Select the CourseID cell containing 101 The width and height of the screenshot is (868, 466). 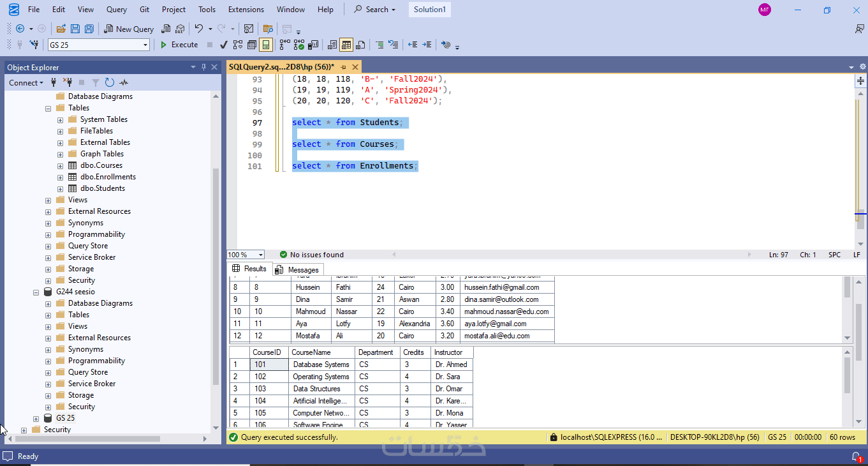268,365
